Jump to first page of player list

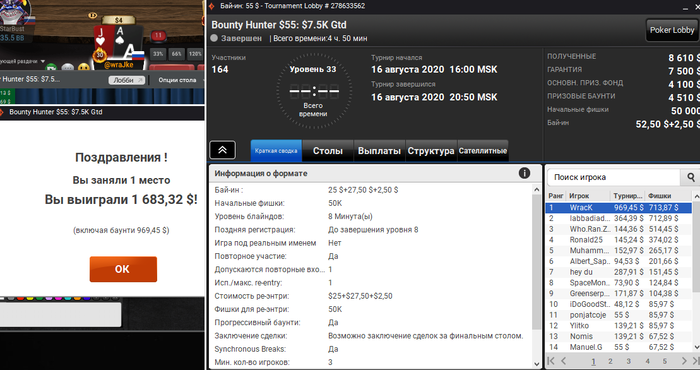(551, 361)
